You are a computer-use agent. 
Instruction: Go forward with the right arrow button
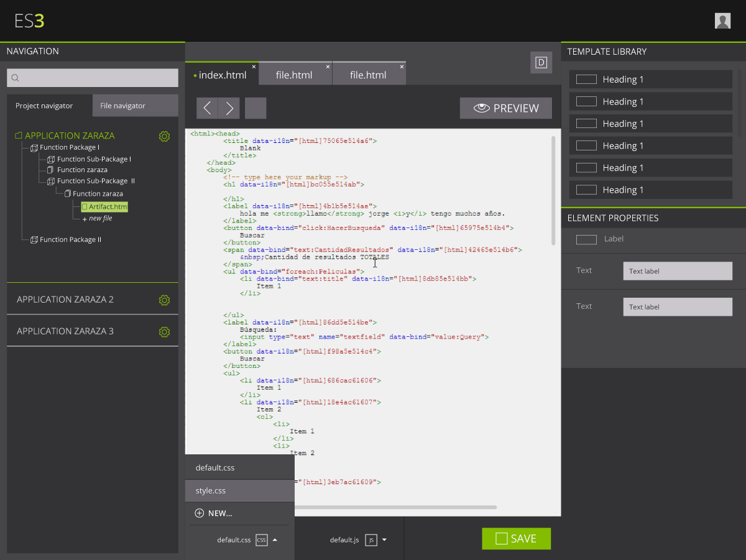[229, 108]
